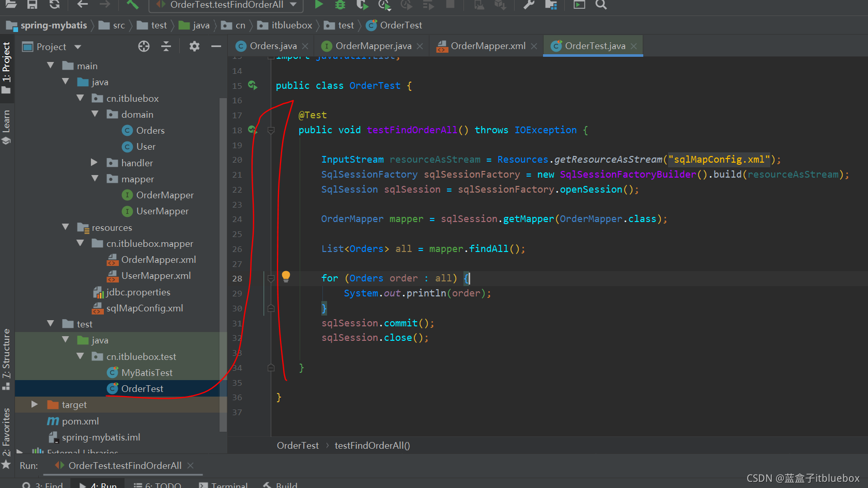Run the test from the line 18 gutter icon
The width and height of the screenshot is (868, 488).
(252, 130)
